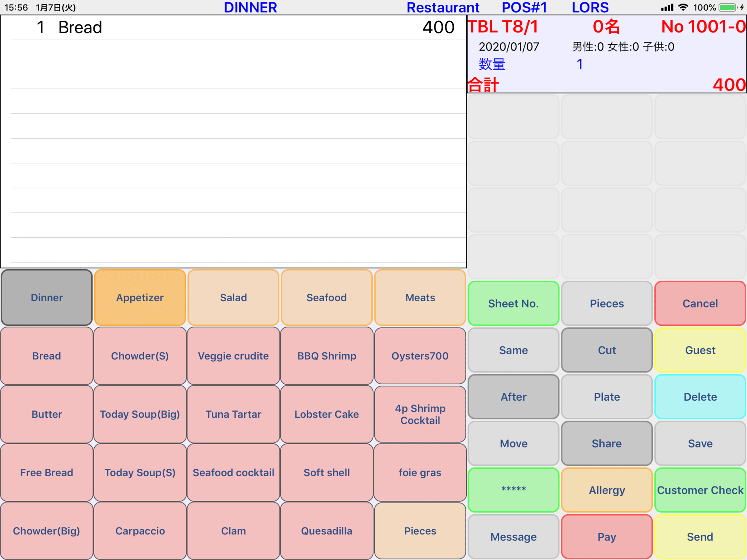Click the gray Pieces function button
The height and width of the screenshot is (560, 747).
tap(607, 303)
